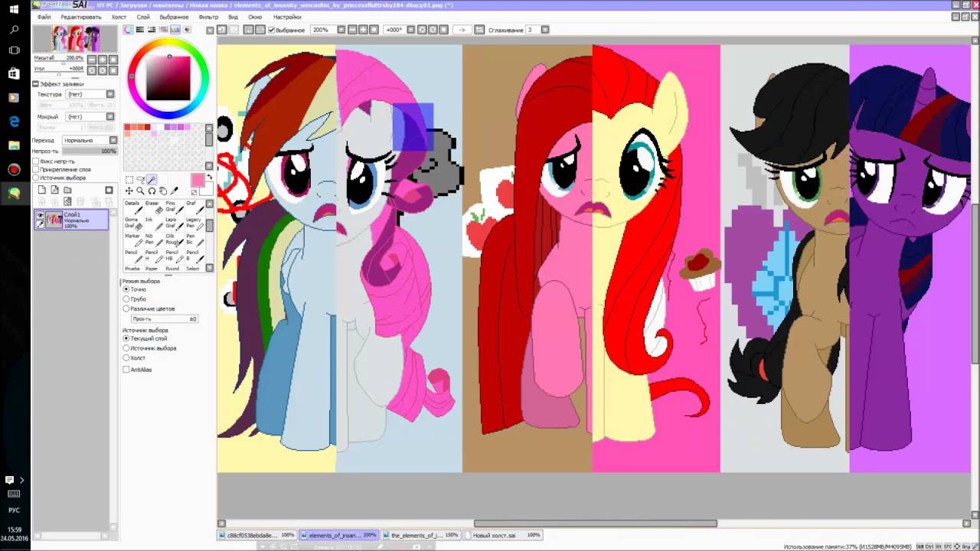Open the Редактировать menu
The image size is (980, 551).
pos(80,17)
